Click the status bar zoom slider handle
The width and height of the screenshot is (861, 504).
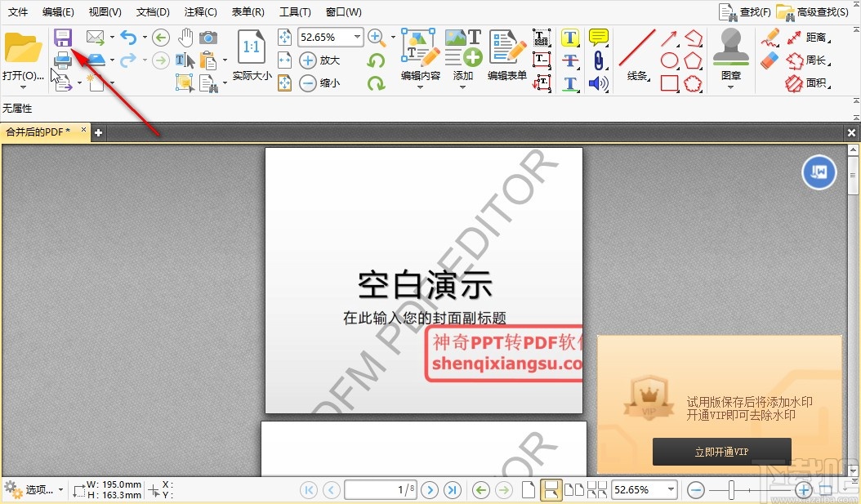coord(731,489)
